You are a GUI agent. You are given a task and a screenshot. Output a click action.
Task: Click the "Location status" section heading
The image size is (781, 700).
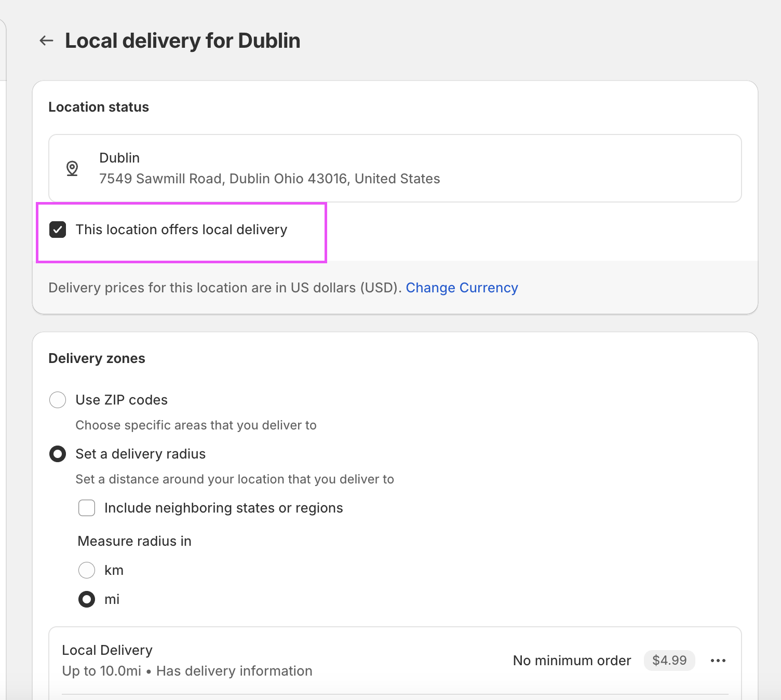click(x=99, y=107)
